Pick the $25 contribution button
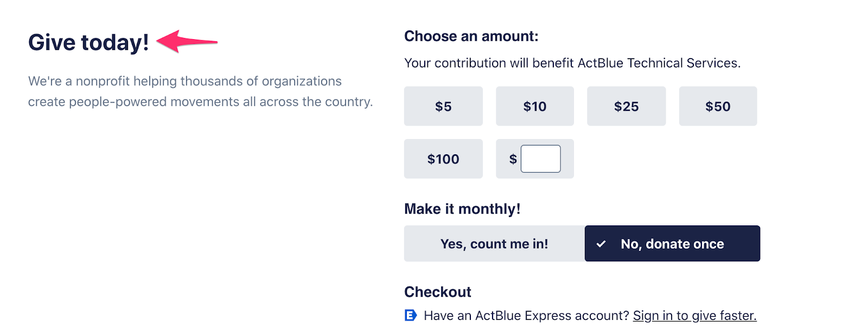This screenshot has height=334, width=868. click(626, 106)
